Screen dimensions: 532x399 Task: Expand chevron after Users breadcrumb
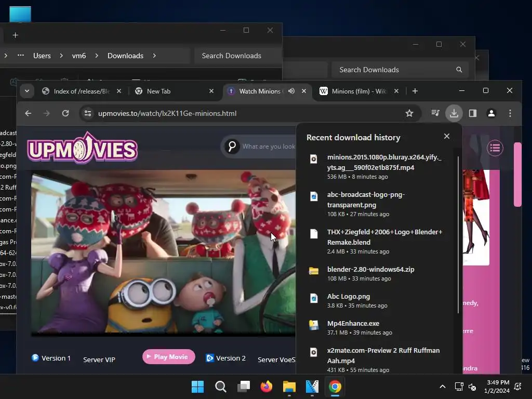pyautogui.click(x=61, y=56)
